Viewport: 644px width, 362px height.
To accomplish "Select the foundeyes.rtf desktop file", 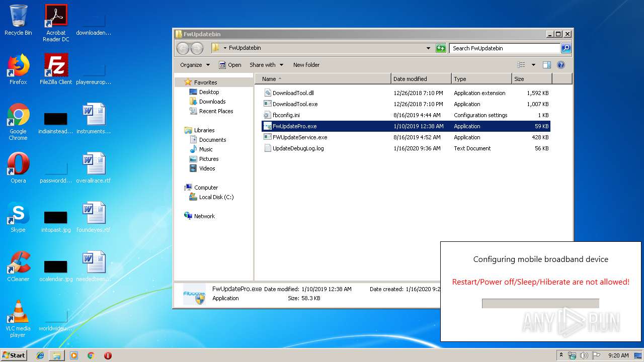I will click(x=94, y=217).
